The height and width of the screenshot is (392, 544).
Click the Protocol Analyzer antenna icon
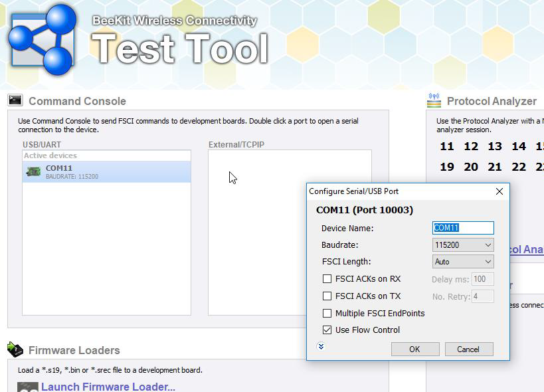point(434,100)
